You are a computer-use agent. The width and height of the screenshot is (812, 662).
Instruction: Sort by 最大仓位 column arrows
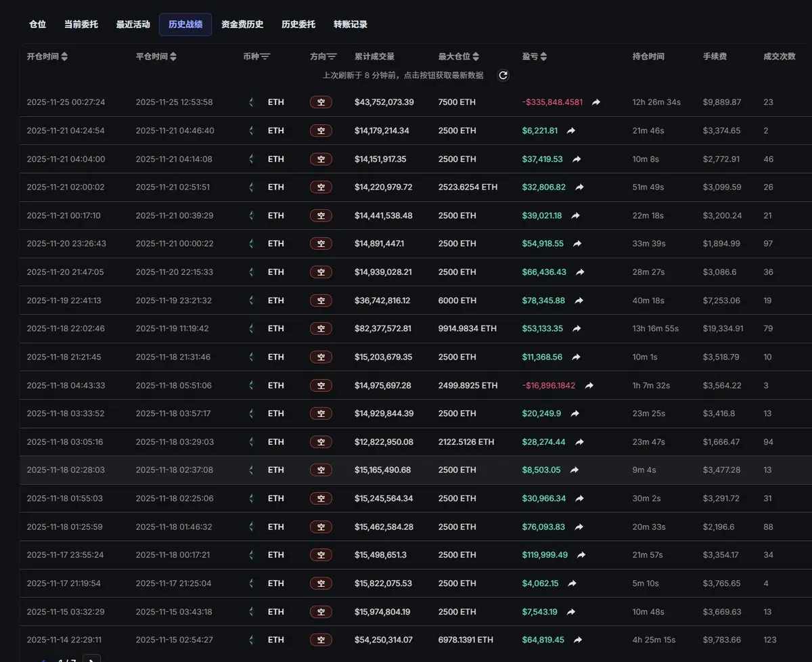point(476,57)
